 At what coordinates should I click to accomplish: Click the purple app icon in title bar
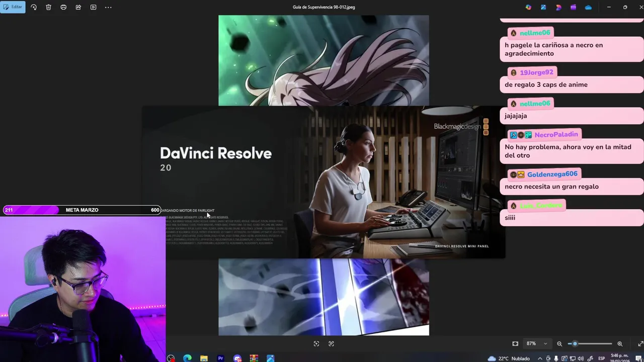click(573, 7)
